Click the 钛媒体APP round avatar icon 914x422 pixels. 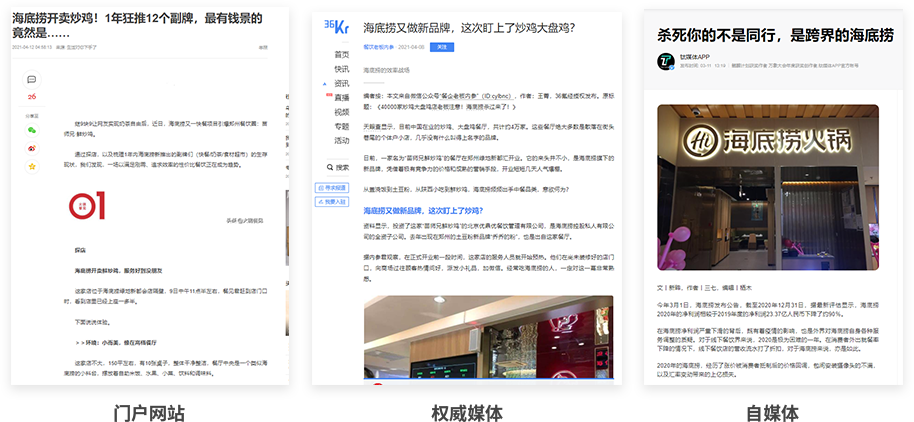[666, 61]
